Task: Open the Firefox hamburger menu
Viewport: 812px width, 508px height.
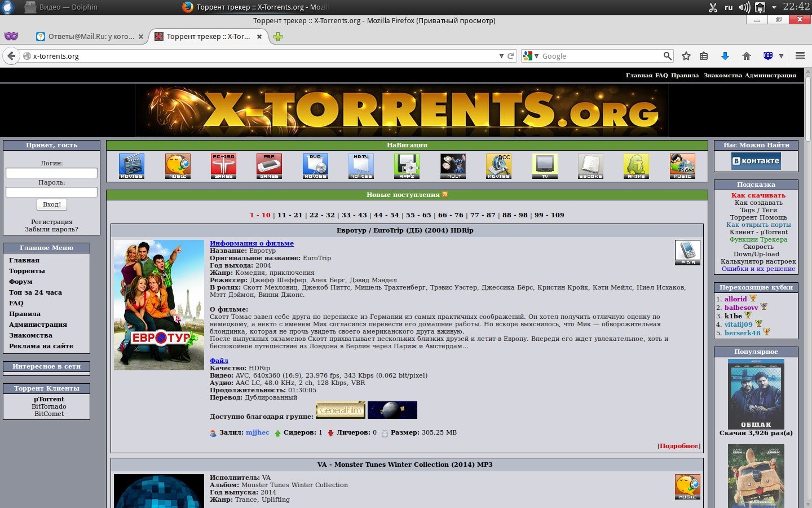Action: pyautogui.click(x=800, y=56)
